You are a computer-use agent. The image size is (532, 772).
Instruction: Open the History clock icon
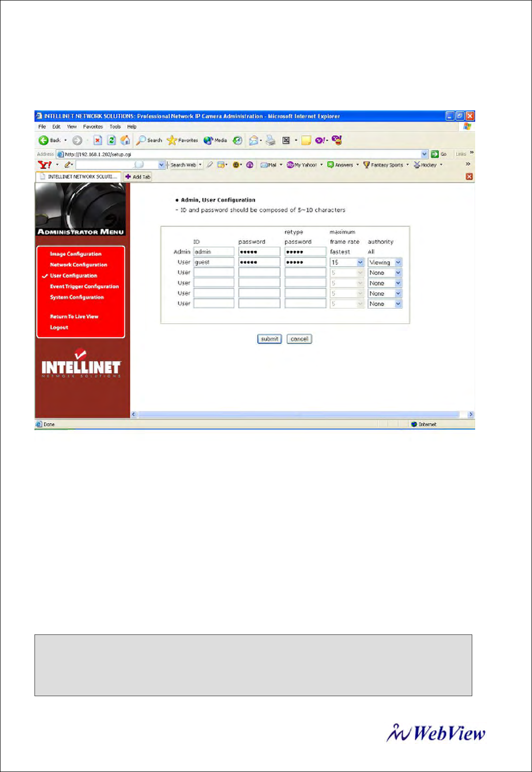(x=237, y=140)
